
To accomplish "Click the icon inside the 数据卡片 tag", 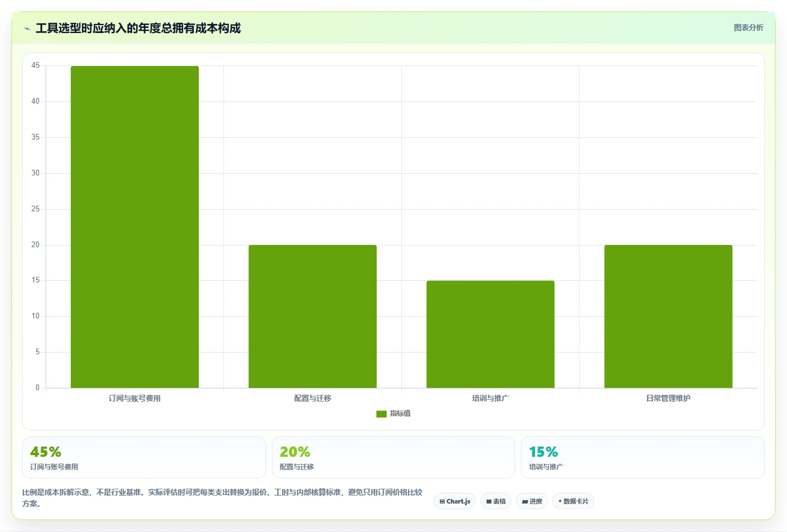I will coord(560,501).
